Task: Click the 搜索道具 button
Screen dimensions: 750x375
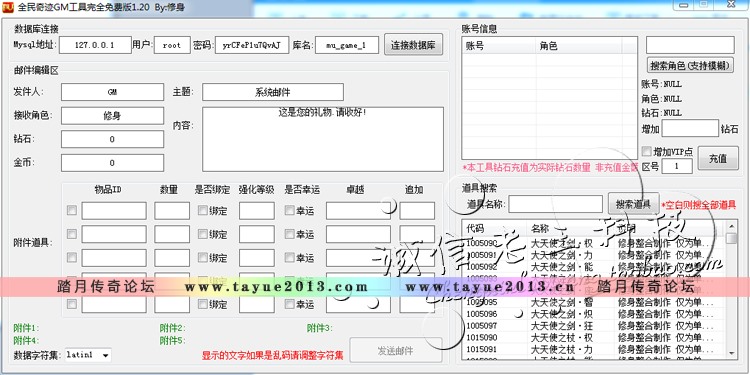Action: click(x=633, y=204)
